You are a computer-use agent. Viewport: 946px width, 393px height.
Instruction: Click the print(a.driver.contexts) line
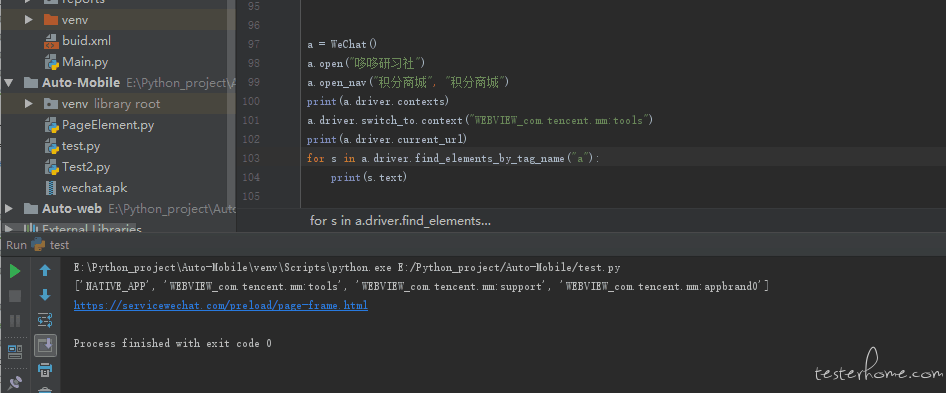tap(378, 101)
